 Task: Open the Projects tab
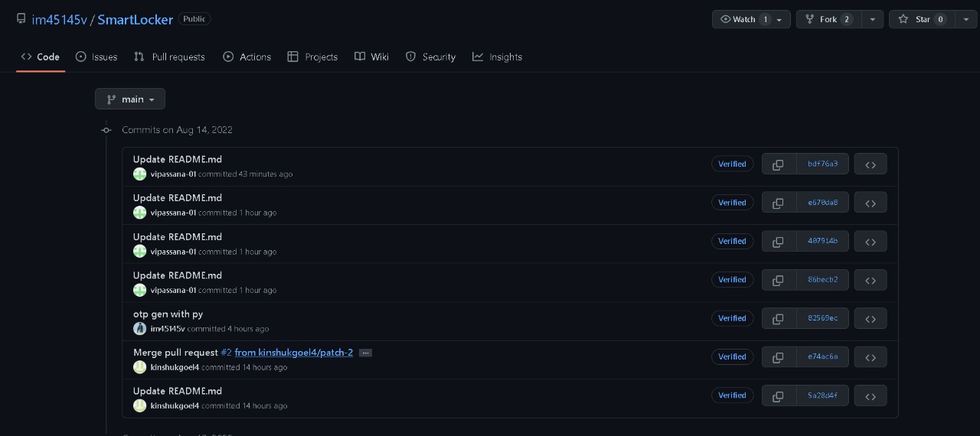[x=312, y=57]
